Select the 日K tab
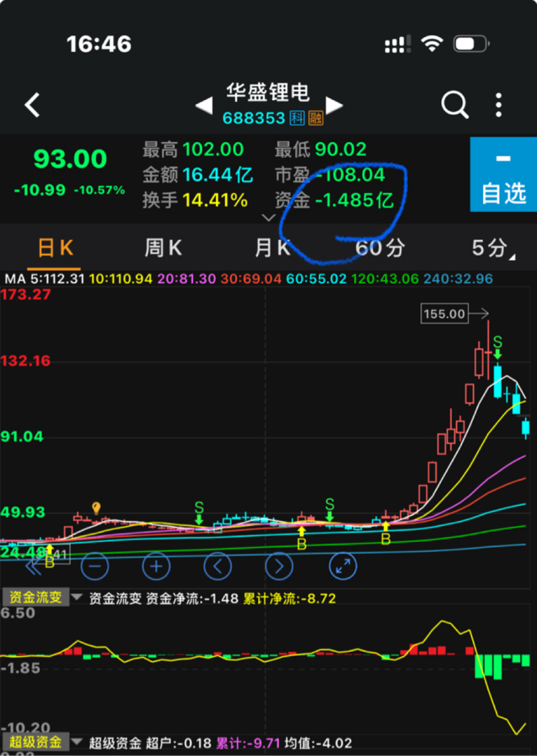Image resolution: width=537 pixels, height=756 pixels. tap(55, 248)
